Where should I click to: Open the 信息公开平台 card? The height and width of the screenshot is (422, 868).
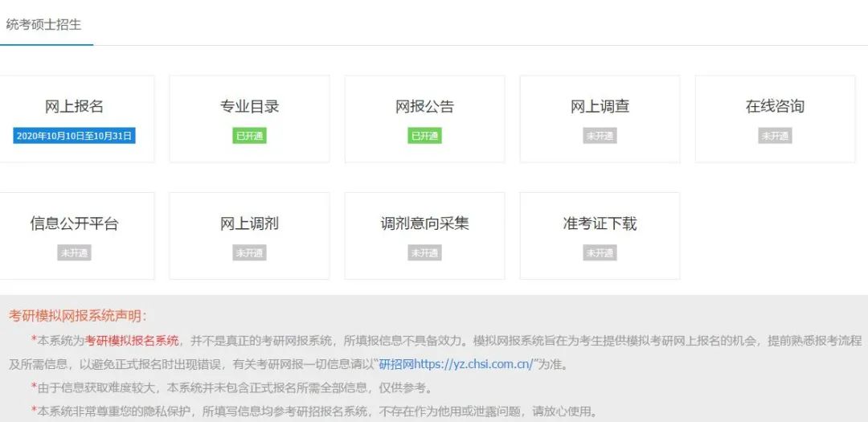point(74,223)
